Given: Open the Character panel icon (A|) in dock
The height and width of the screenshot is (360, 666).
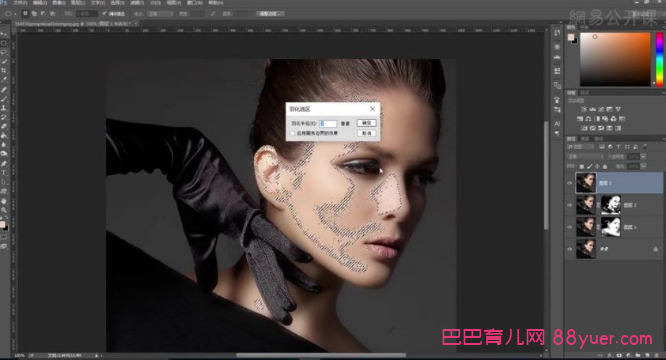Looking at the screenshot, I should [x=557, y=124].
